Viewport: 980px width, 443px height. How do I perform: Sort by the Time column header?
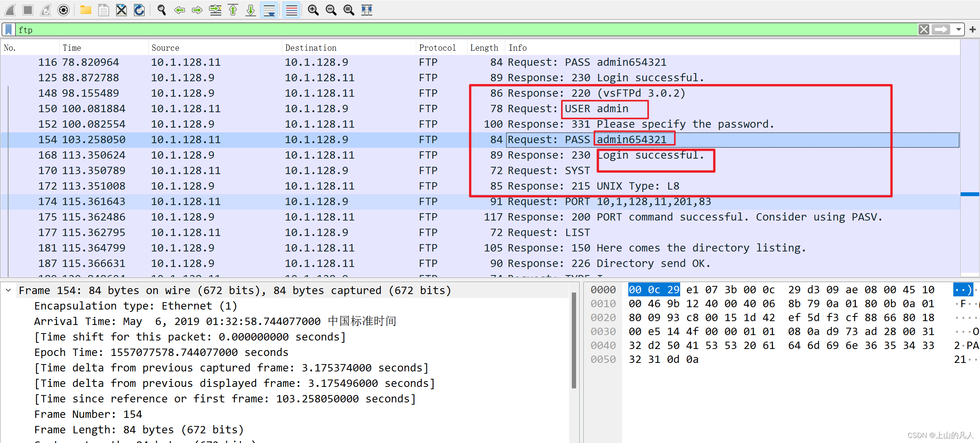pyautogui.click(x=104, y=48)
